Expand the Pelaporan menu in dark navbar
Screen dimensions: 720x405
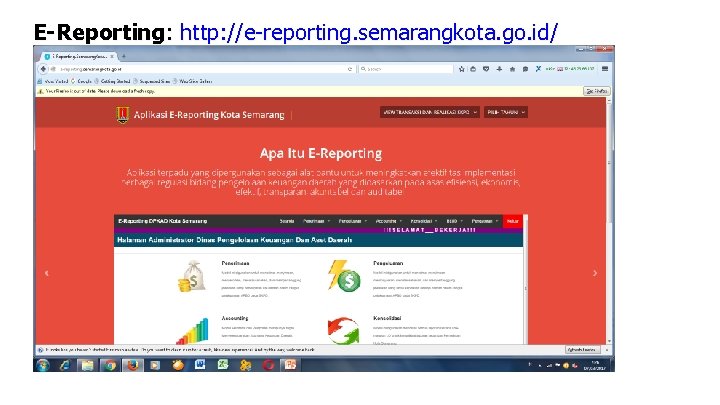click(484, 221)
